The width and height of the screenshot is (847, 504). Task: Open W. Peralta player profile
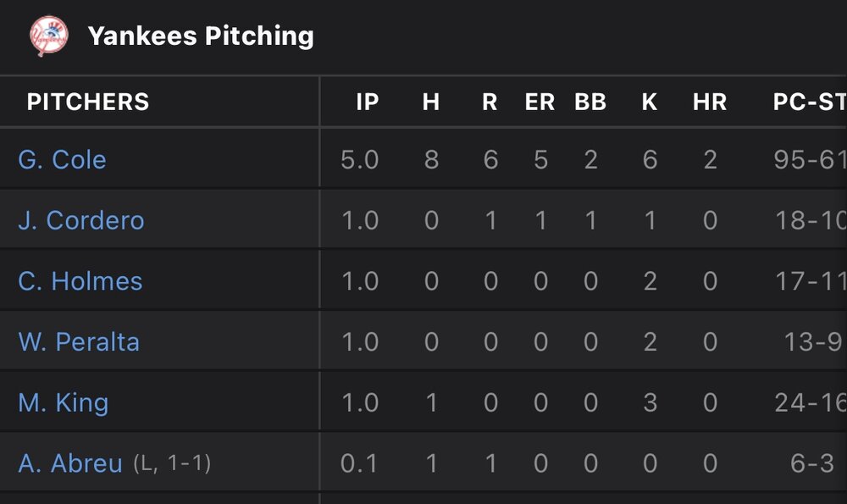coord(79,342)
